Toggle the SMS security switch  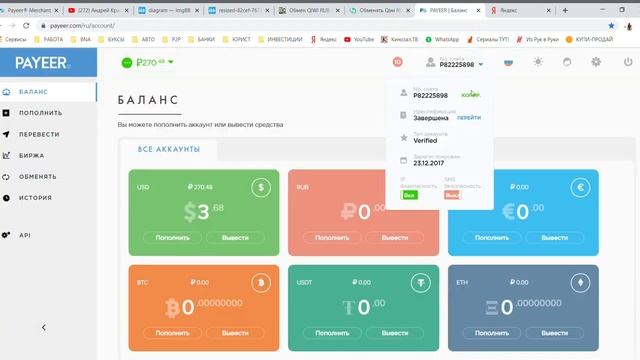point(452,195)
